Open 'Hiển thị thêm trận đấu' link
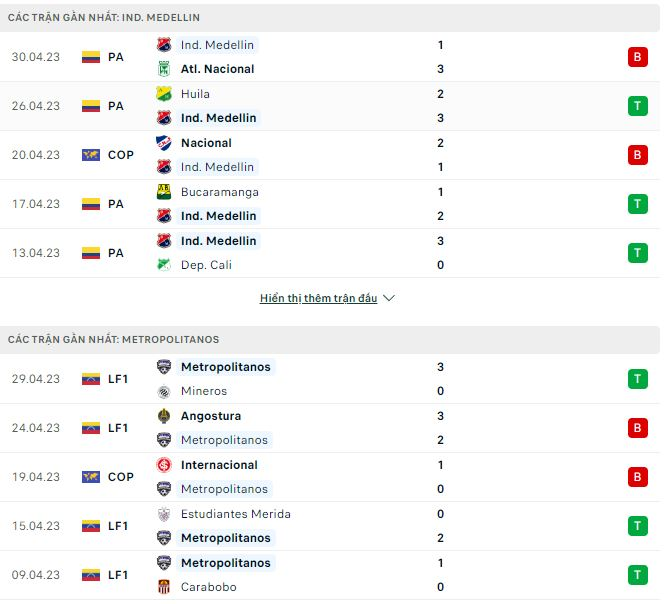 [319, 298]
